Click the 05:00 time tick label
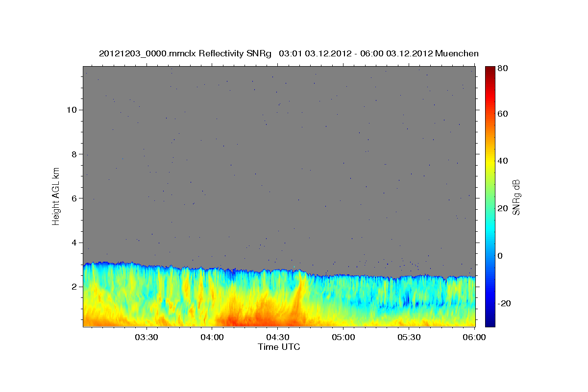588x392 pixels. click(x=343, y=337)
